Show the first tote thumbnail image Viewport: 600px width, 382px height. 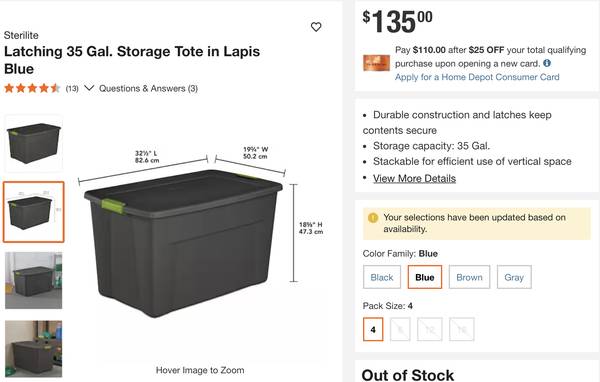tap(34, 144)
